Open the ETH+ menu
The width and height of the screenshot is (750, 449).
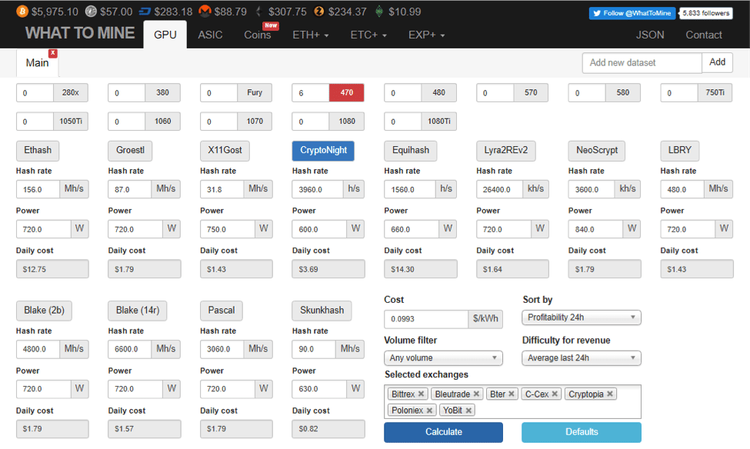[x=311, y=35]
